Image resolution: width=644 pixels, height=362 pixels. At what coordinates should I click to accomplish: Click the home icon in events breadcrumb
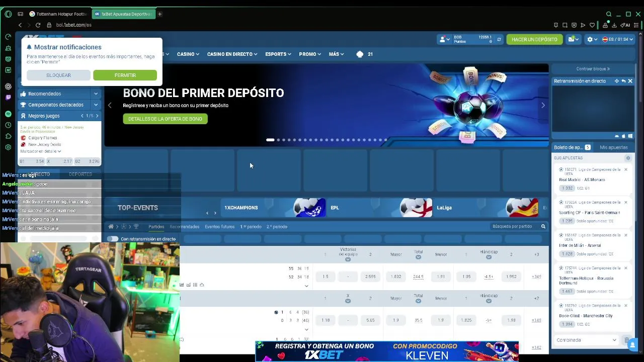111,227
